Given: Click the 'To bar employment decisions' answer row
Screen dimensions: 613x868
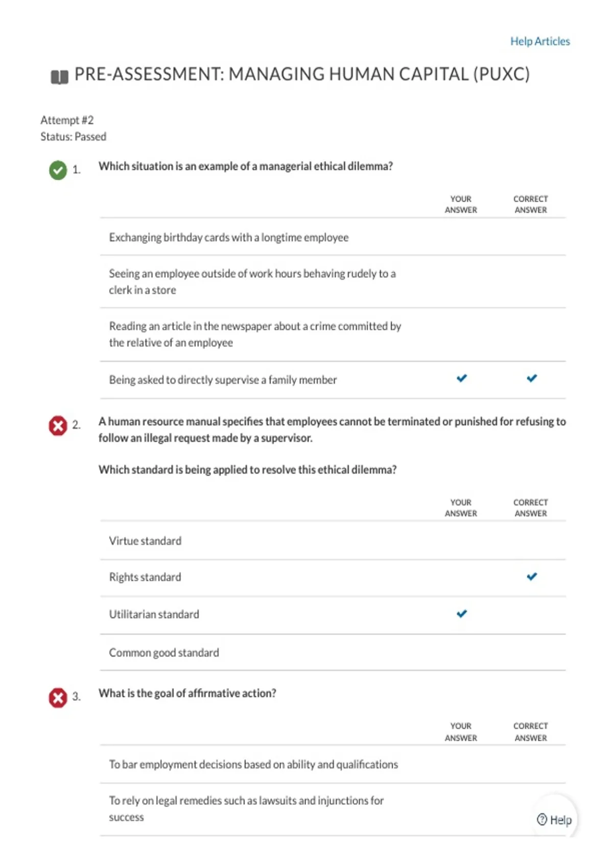Looking at the screenshot, I should [333, 764].
